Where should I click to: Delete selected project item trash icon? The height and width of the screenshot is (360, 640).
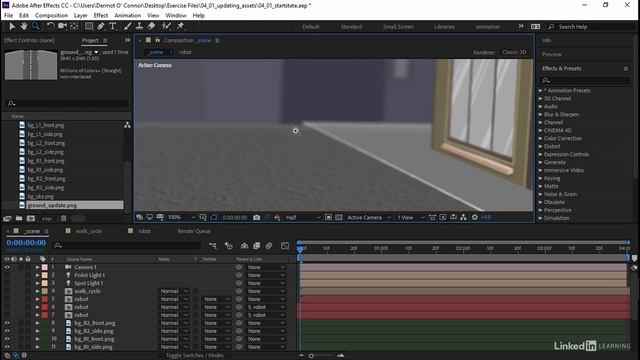coord(63,218)
